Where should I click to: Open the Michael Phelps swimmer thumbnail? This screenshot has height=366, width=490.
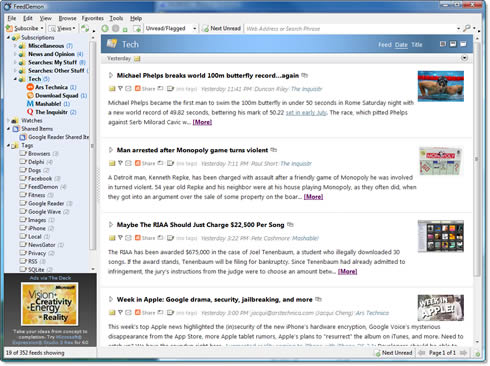441,86
